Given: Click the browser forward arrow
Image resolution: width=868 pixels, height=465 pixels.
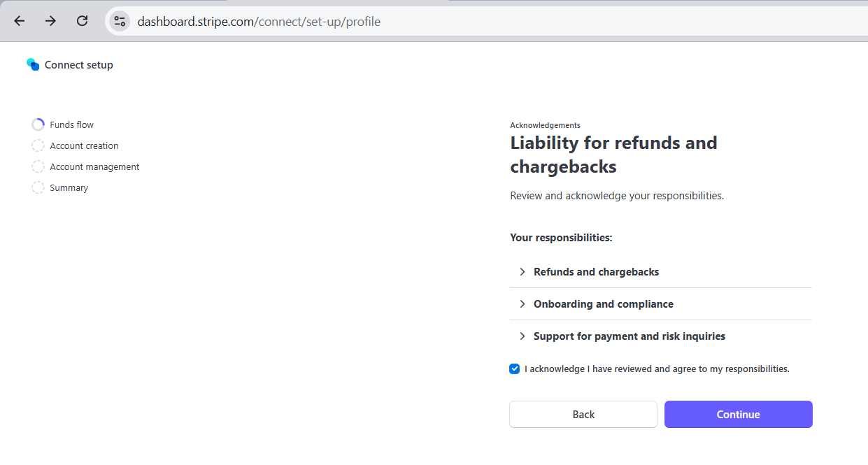Looking at the screenshot, I should click(x=50, y=21).
